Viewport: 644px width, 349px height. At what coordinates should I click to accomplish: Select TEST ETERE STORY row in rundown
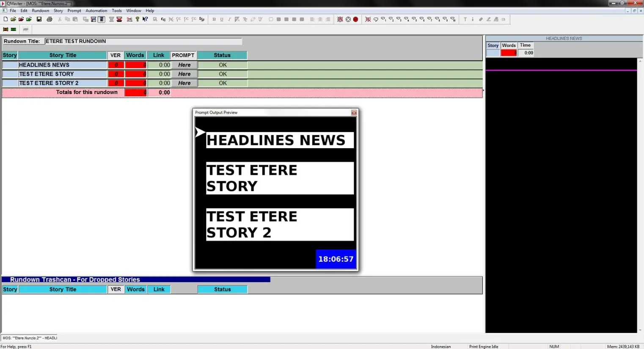[x=62, y=74]
